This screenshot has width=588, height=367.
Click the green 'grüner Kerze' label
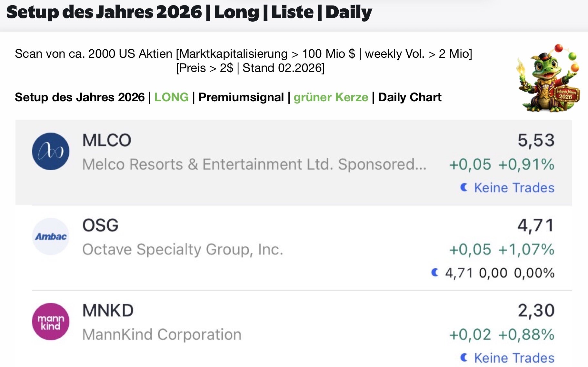[331, 97]
